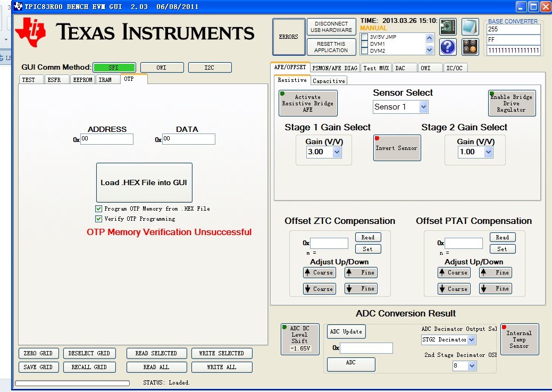Viewport: 552px width, 392px height.
Task: Switch to the EEPROM tab
Action: click(82, 80)
